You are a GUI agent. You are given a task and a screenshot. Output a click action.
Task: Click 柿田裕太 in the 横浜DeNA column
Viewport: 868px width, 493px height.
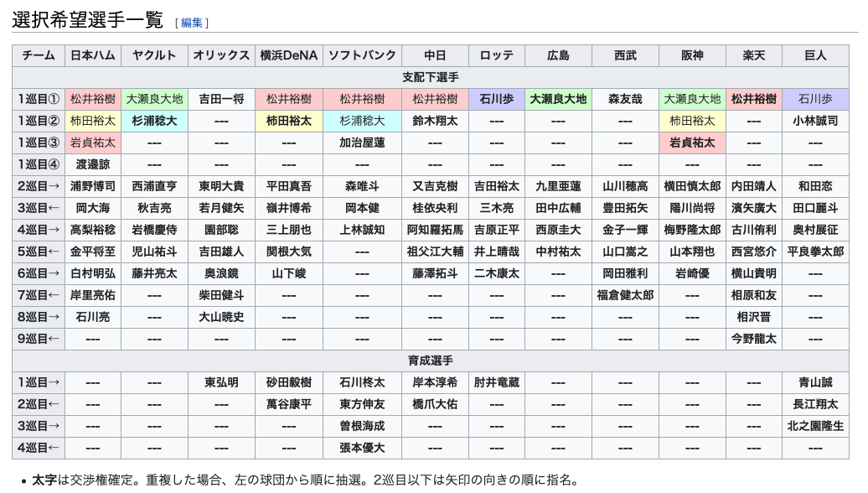[289, 121]
